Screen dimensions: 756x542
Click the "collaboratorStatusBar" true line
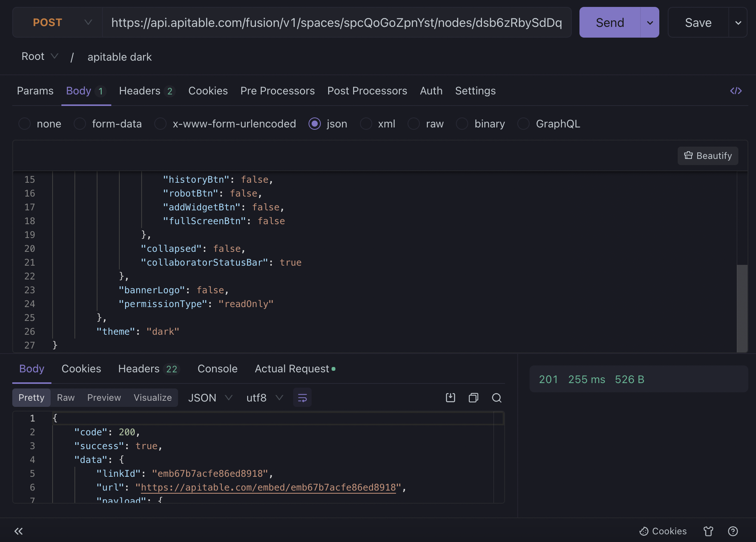(221, 263)
